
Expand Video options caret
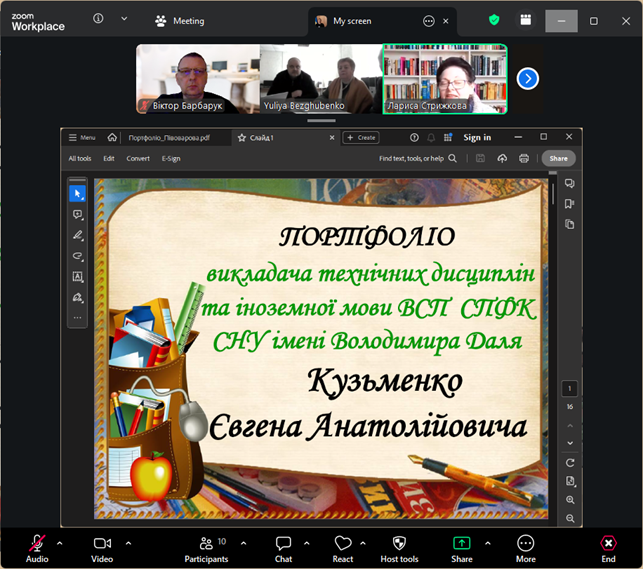pos(128,543)
